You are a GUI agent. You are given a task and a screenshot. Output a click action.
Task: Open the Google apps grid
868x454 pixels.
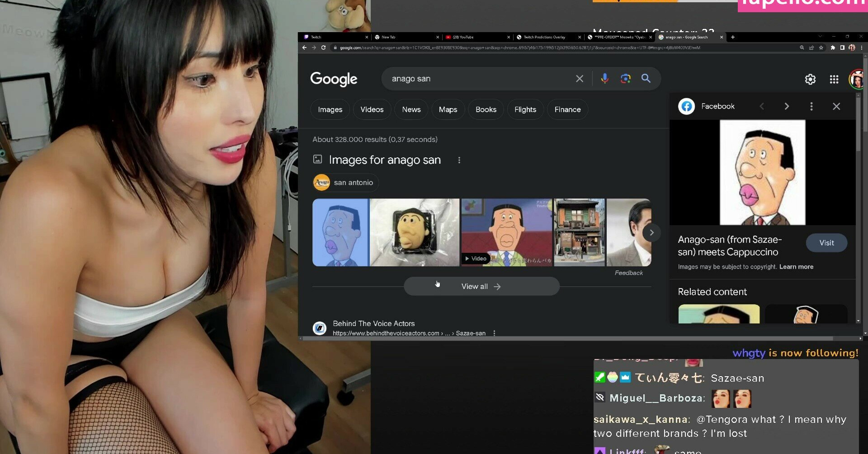834,80
